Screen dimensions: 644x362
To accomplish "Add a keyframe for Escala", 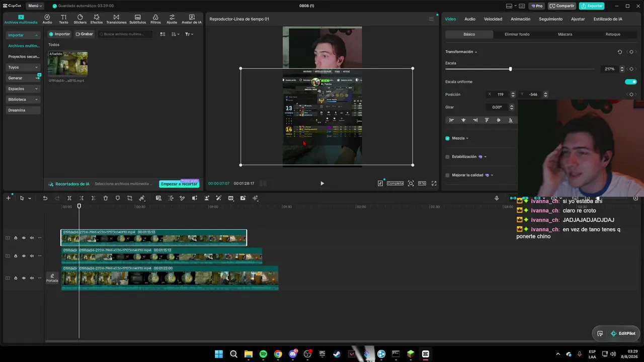I will pos(631,69).
